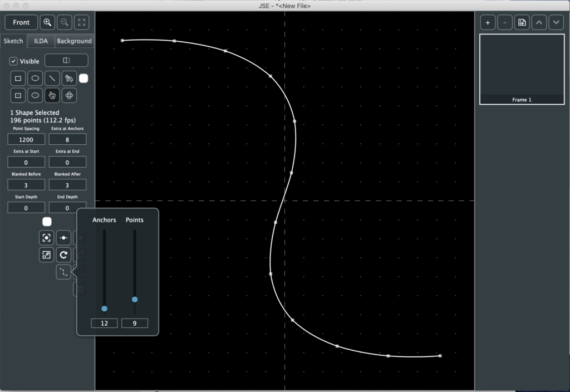
Task: Select the rectangle drawing tool
Action: pyautogui.click(x=18, y=79)
